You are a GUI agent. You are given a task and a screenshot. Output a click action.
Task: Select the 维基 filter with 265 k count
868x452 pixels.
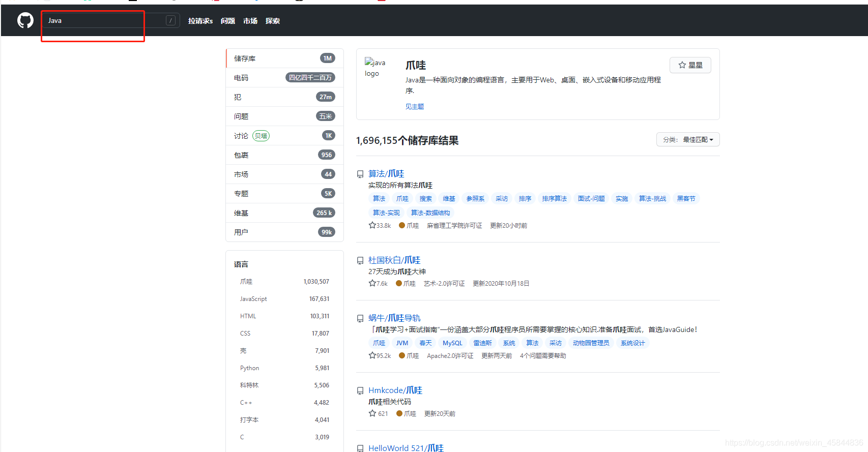(x=284, y=213)
